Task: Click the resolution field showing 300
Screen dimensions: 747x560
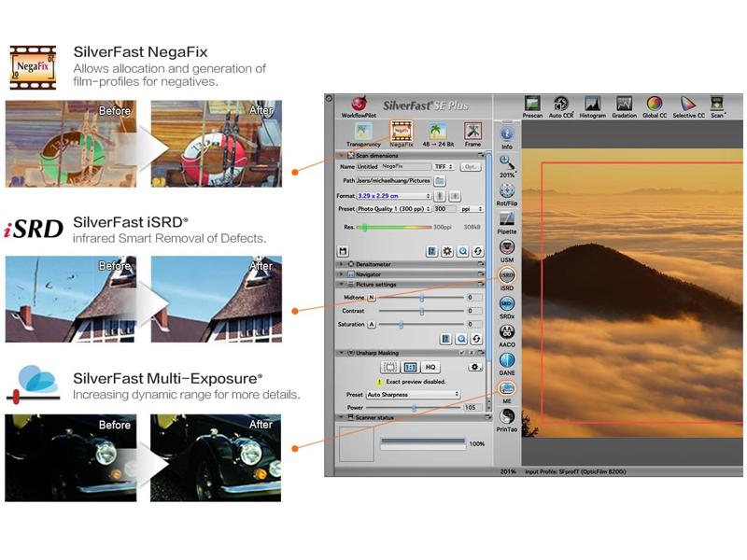Action: pyautogui.click(x=444, y=209)
